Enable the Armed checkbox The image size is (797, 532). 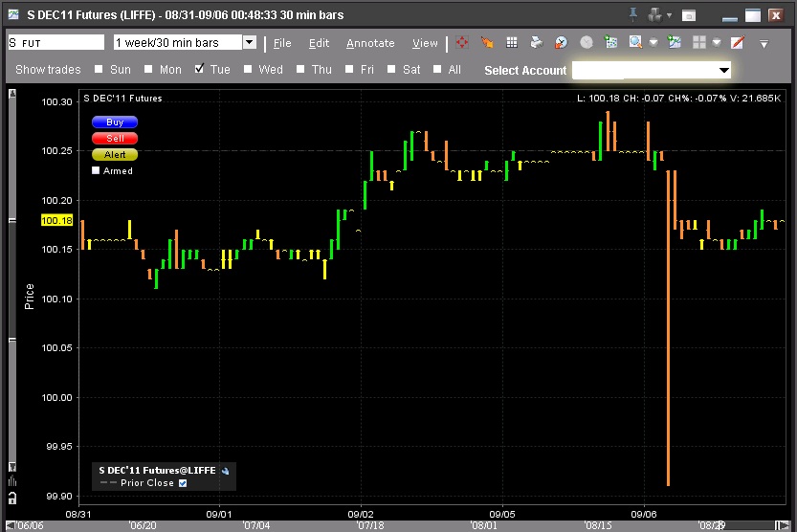point(96,171)
